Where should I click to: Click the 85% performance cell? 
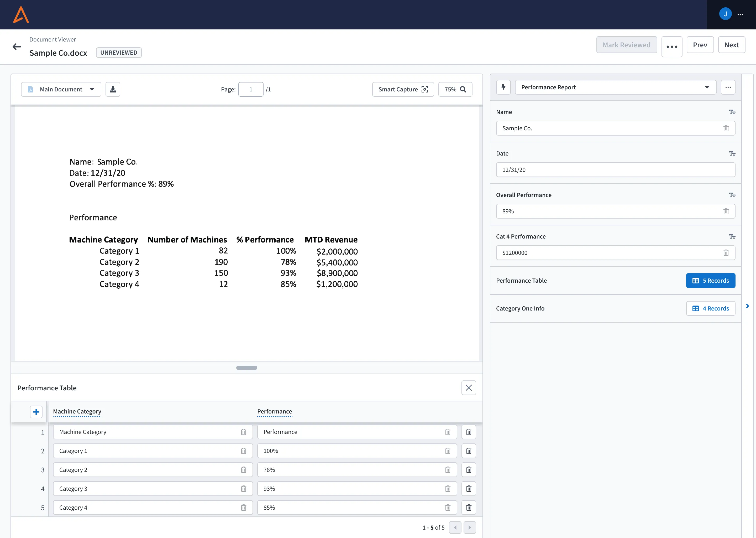pos(357,508)
